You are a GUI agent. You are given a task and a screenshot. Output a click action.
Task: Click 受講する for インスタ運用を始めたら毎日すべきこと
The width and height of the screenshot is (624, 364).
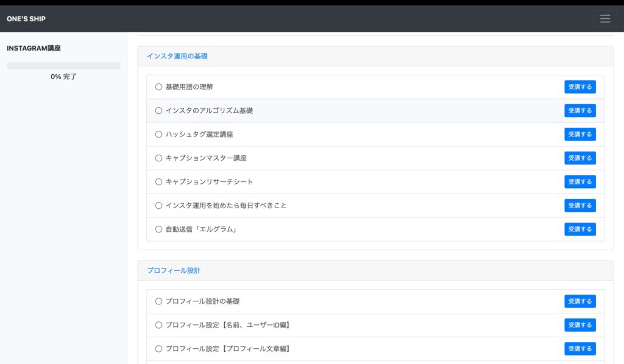[580, 206]
